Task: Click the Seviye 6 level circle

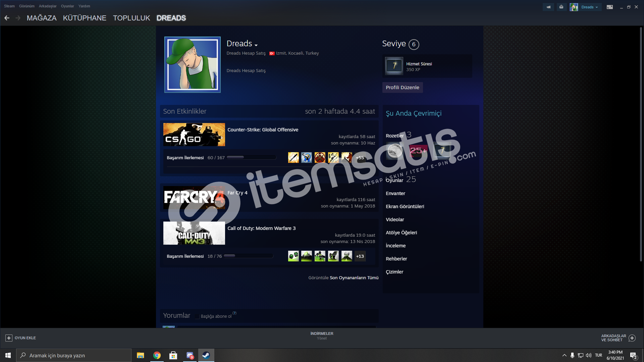Action: [414, 44]
